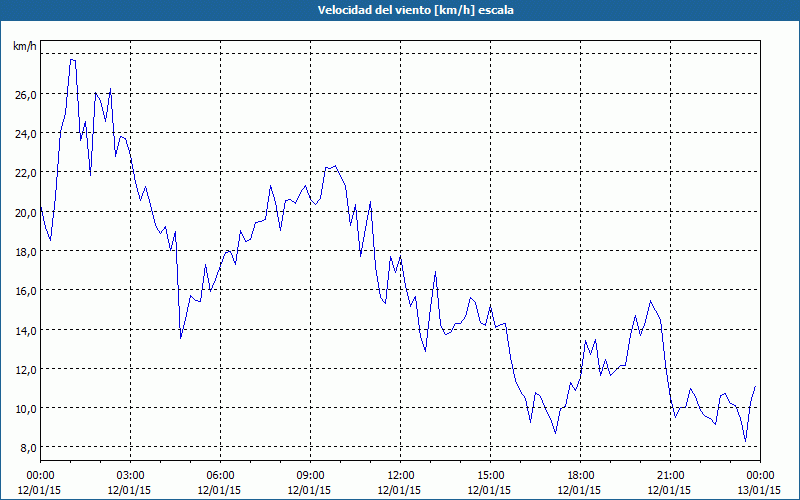Select the 24,0 y-axis value
This screenshot has height=500, width=800.
pos(26,134)
